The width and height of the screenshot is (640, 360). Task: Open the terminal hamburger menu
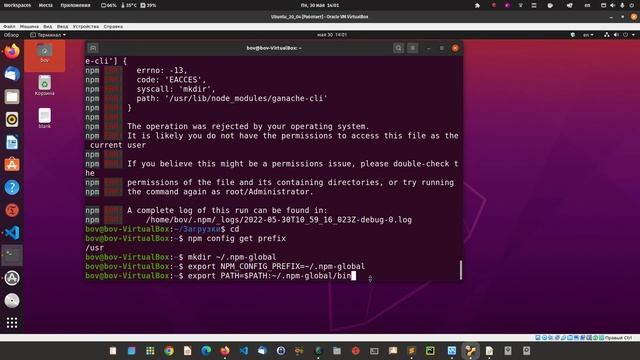[413, 48]
